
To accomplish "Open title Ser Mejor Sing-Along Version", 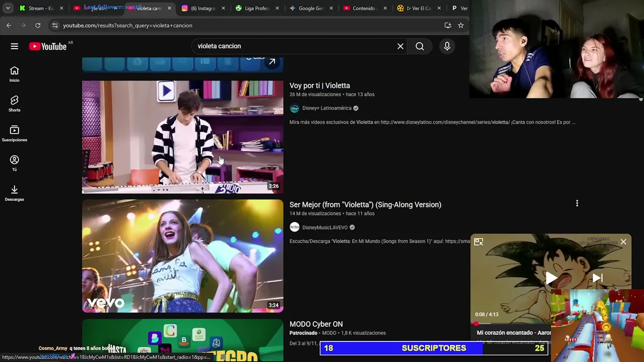I will (x=365, y=205).
